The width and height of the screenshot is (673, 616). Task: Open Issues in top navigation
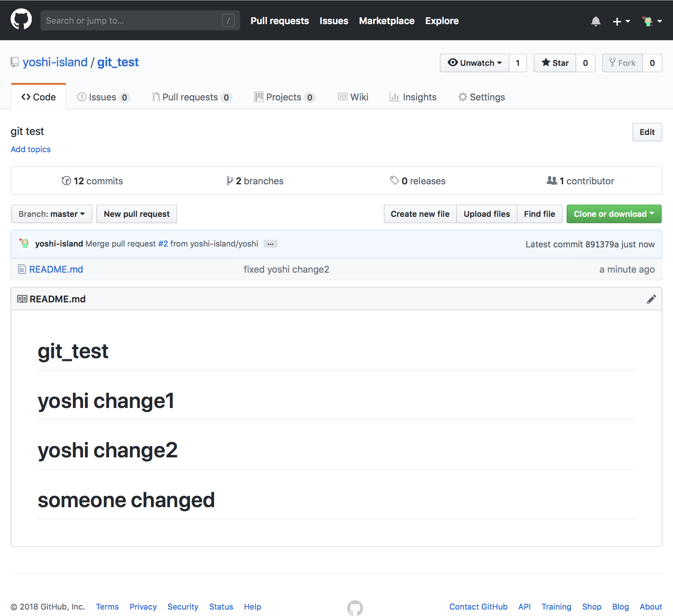tap(334, 21)
